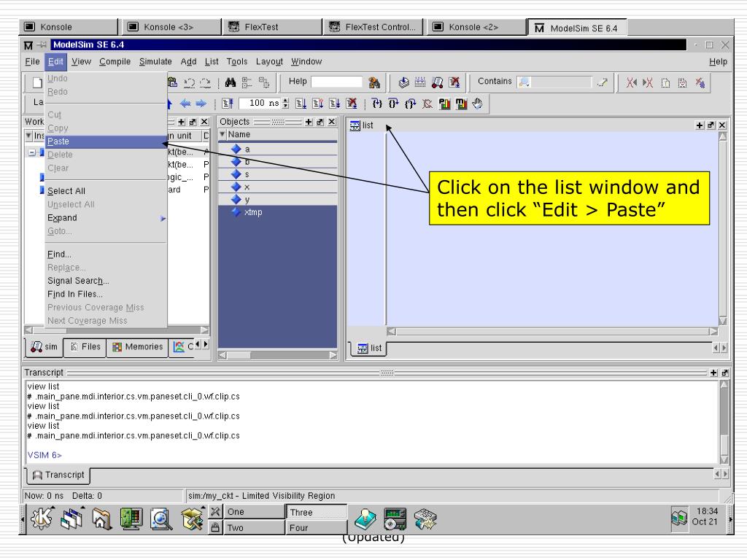Click the Help search input field
Screen dimensions: 747x560
(x=337, y=82)
